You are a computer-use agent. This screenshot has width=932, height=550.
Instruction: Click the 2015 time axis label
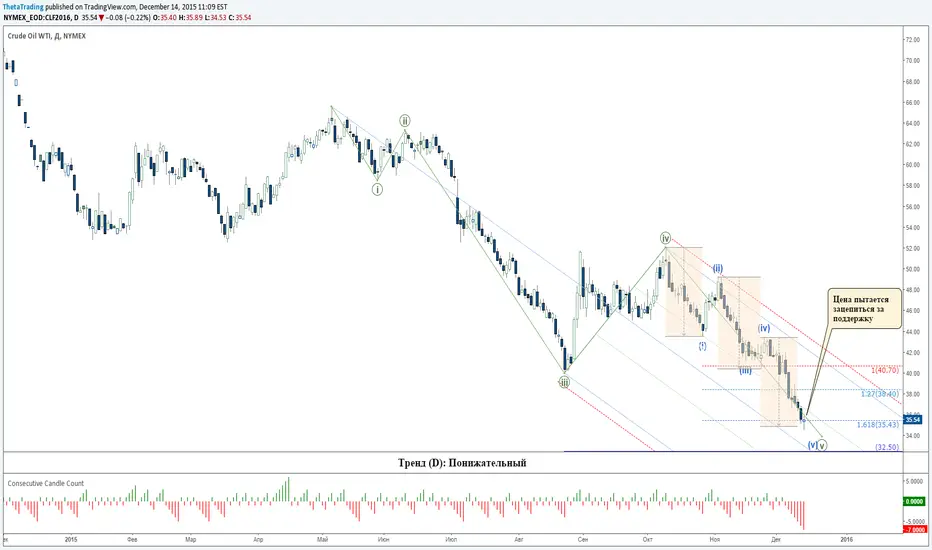(71, 540)
